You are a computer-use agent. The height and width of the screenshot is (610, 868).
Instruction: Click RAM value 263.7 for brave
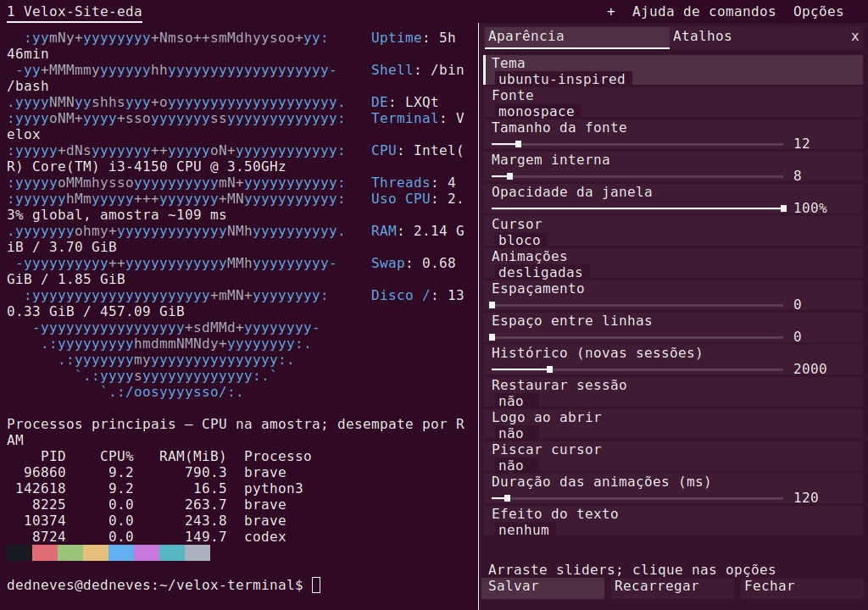click(205, 504)
